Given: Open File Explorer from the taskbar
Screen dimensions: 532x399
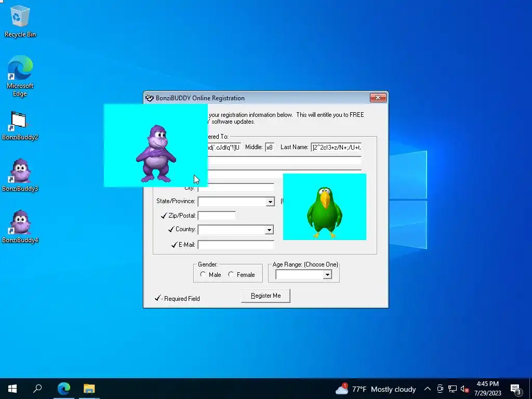Looking at the screenshot, I should click(89, 389).
